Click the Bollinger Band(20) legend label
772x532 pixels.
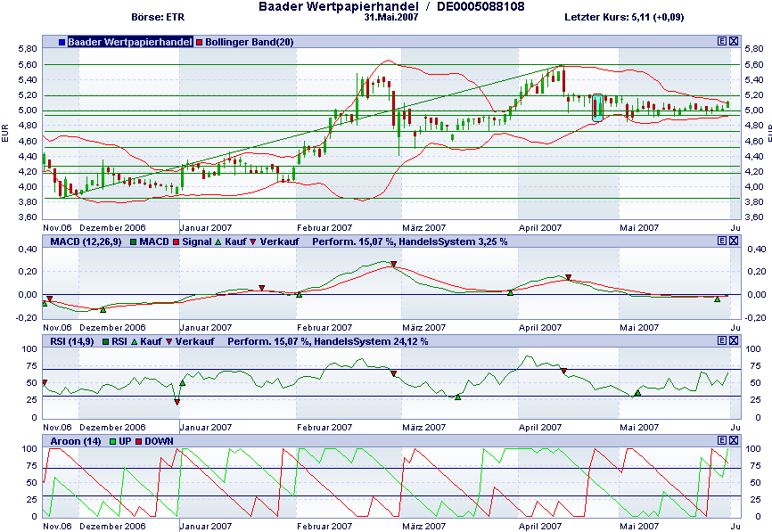pos(249,42)
